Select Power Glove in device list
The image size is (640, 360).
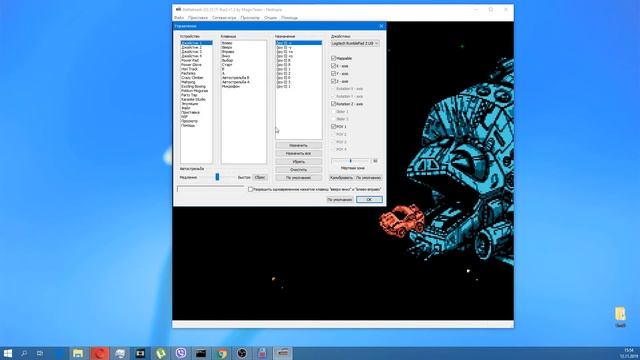(196, 65)
